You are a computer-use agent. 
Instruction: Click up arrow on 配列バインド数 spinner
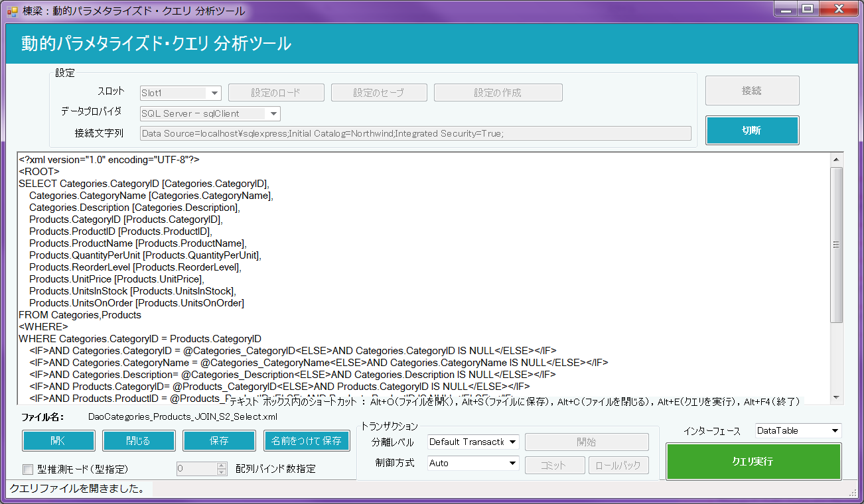point(222,466)
